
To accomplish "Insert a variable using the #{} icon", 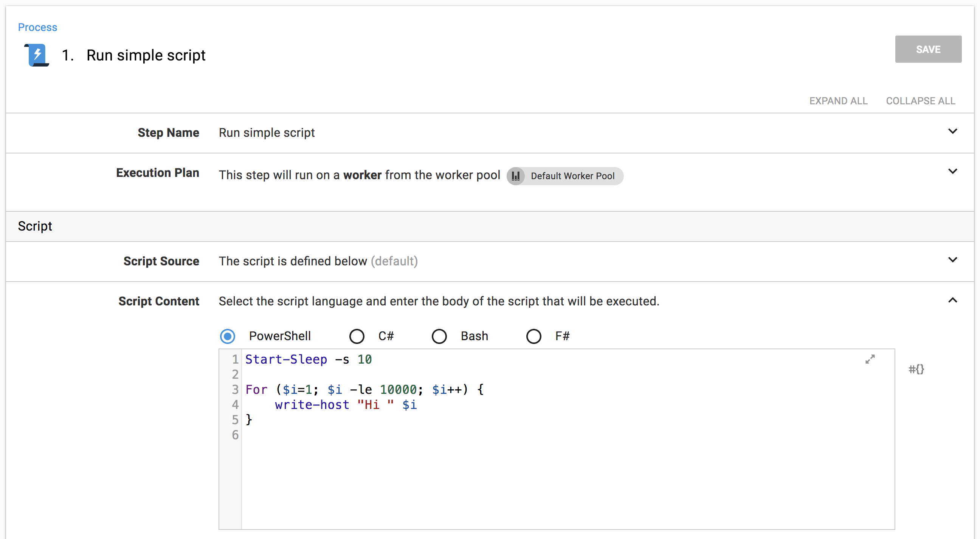I will (x=916, y=369).
